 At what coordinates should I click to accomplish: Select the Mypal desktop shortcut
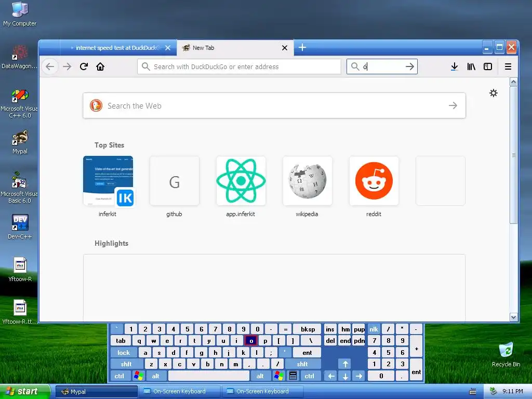point(20,142)
